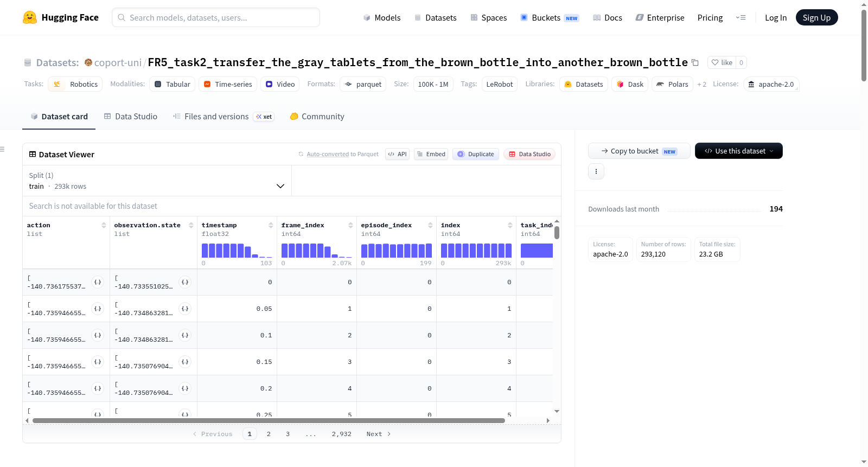868x467 pixels.
Task: Expand JSON for observation.state value -140.733551025
Action: click(x=185, y=282)
